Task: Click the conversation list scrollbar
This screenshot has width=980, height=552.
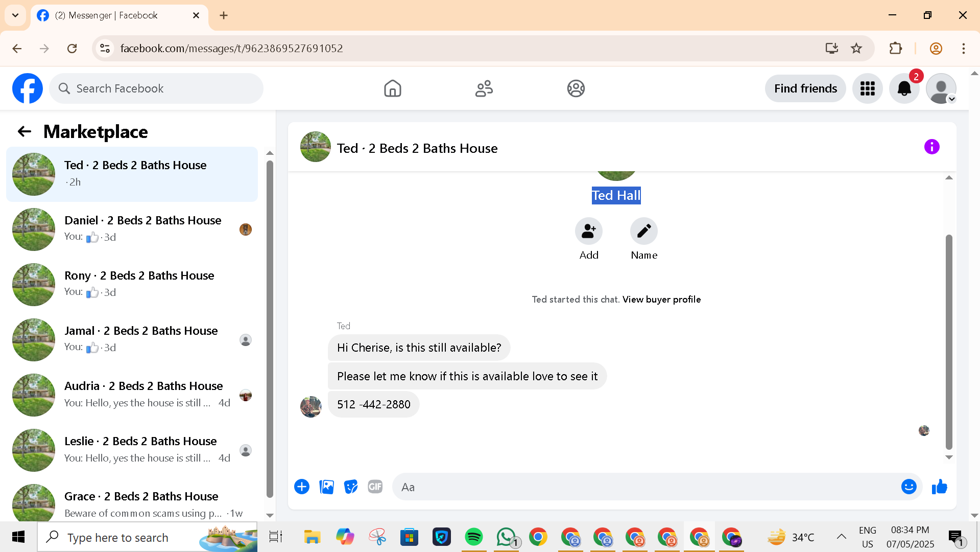Action: 270,329
